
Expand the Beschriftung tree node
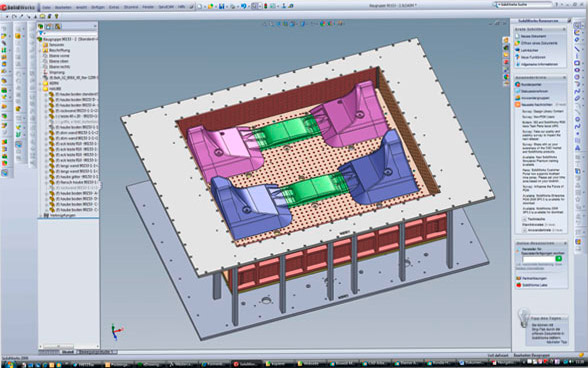click(41, 50)
